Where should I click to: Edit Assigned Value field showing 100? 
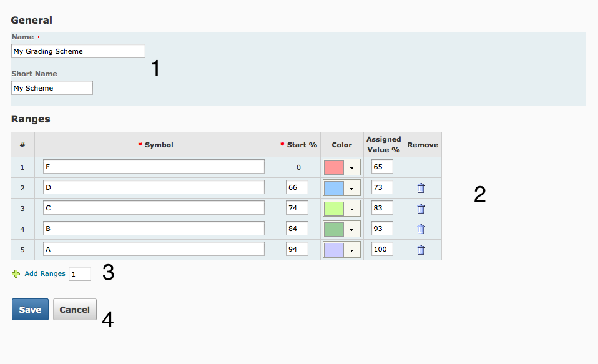click(x=382, y=249)
